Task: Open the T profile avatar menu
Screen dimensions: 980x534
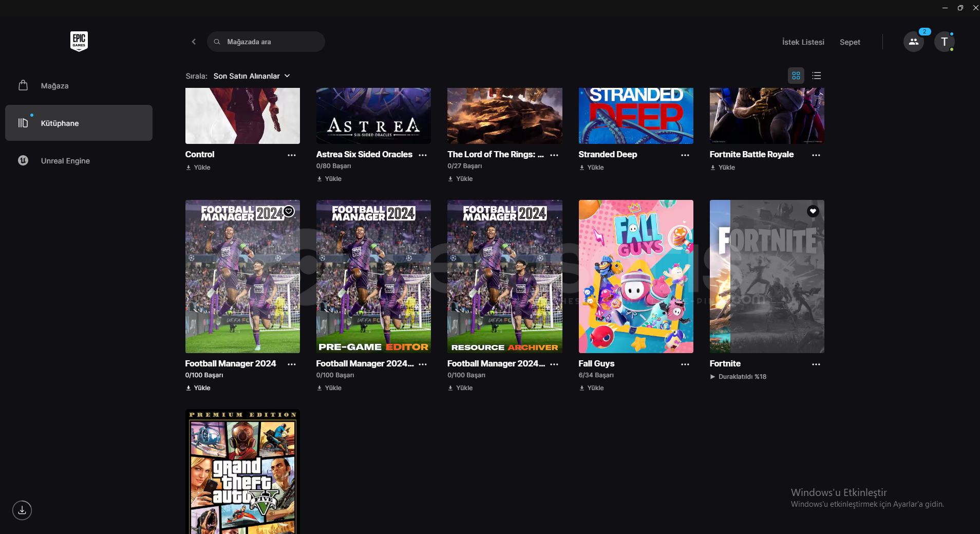Action: coord(944,42)
